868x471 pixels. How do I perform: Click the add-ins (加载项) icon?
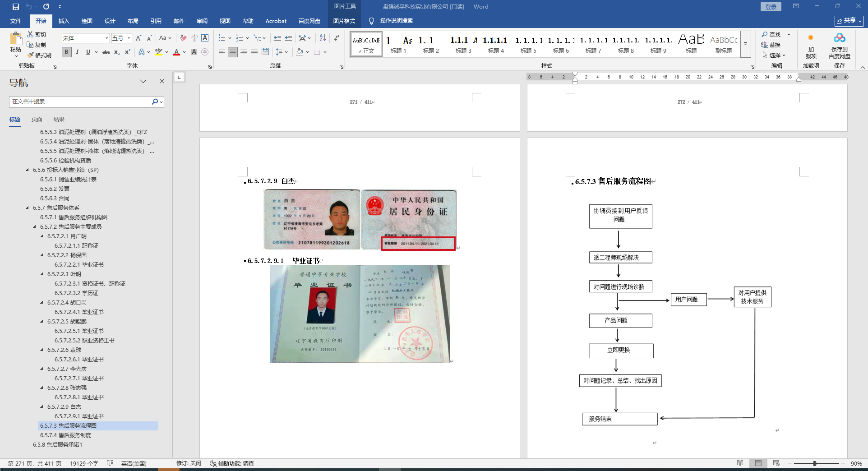pyautogui.click(x=811, y=38)
